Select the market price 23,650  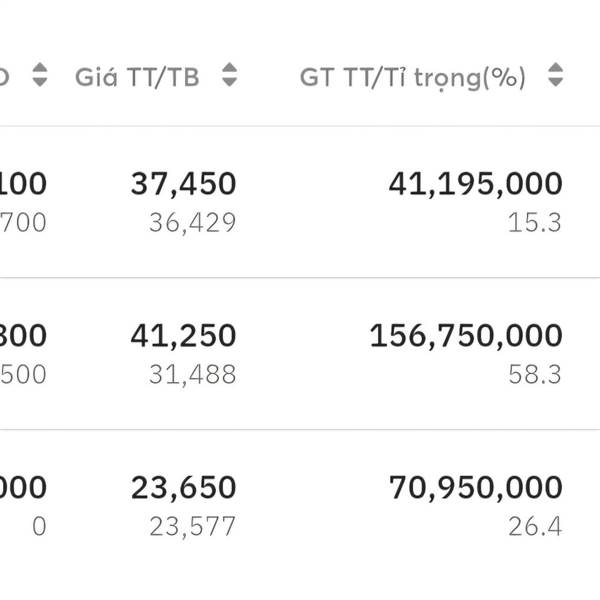[x=183, y=488]
